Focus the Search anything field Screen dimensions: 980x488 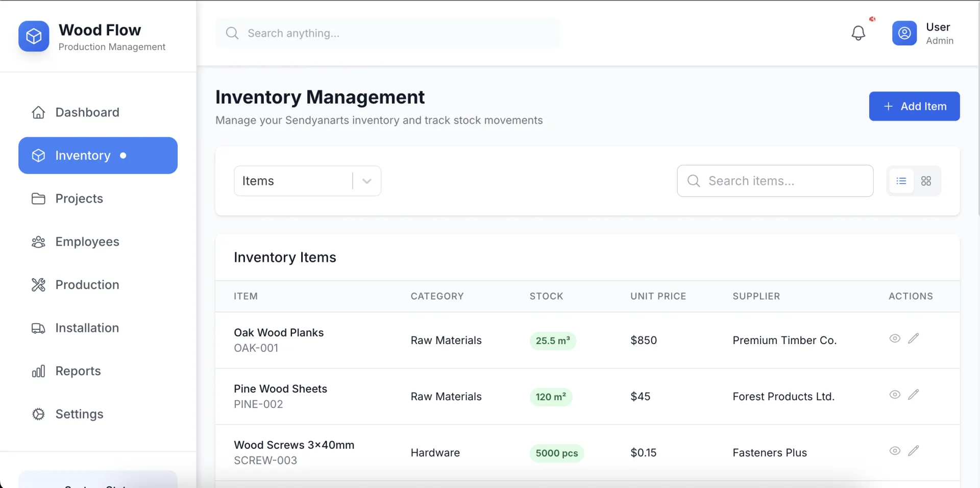tap(387, 33)
